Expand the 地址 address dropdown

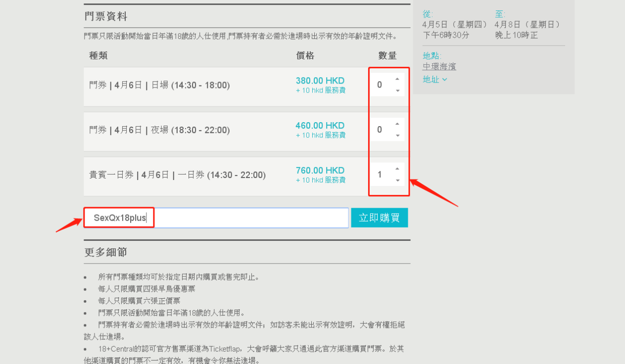(x=434, y=79)
